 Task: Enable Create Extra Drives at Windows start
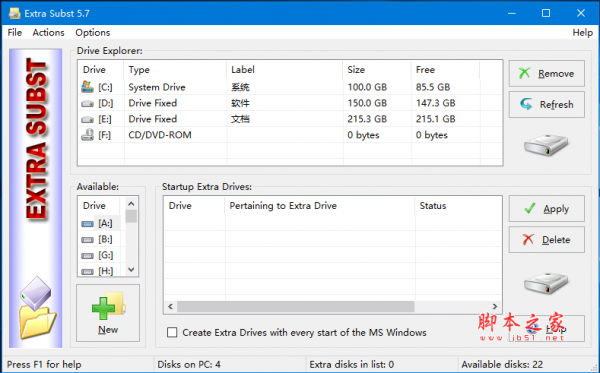point(172,332)
